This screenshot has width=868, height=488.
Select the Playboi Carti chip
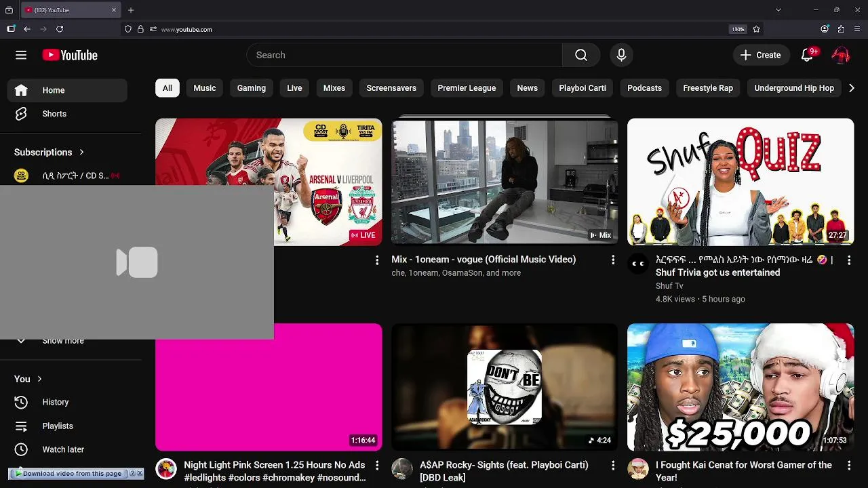pyautogui.click(x=583, y=88)
